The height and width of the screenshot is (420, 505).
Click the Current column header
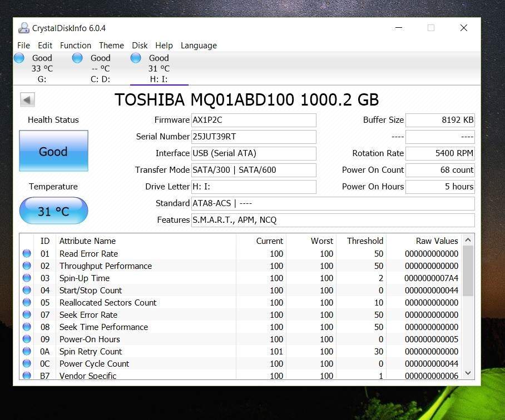pyautogui.click(x=261, y=241)
